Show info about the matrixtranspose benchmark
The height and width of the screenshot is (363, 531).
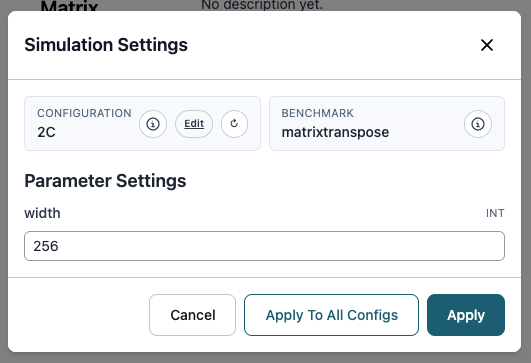(x=478, y=124)
